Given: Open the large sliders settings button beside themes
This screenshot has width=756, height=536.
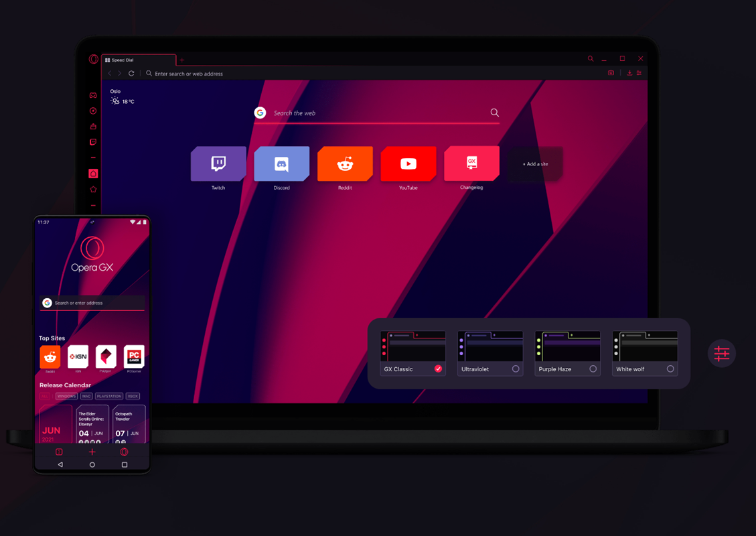Looking at the screenshot, I should click(722, 354).
